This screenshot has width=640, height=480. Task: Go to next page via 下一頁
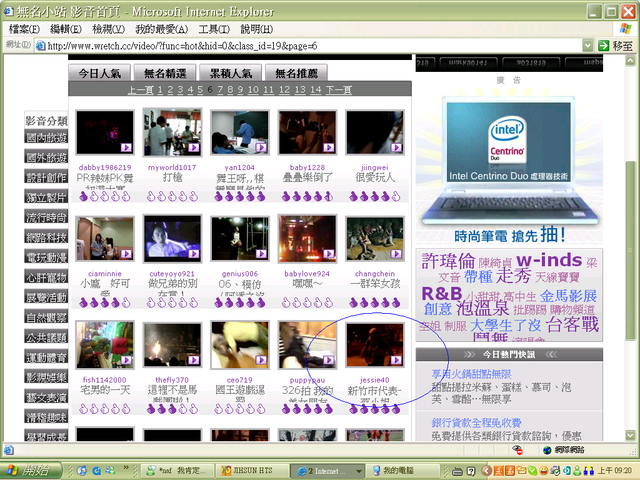[x=338, y=90]
